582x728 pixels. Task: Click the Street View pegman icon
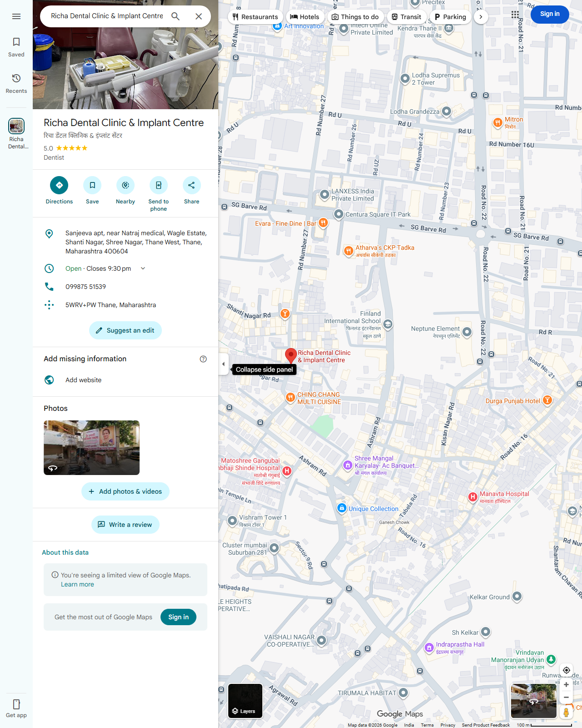click(x=567, y=712)
